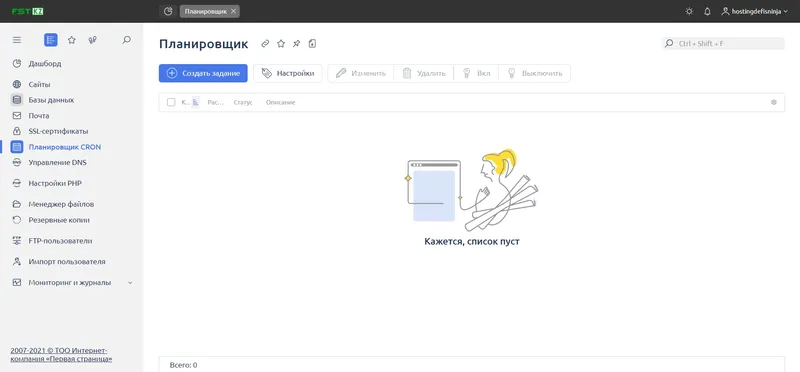Sort by the Статус column

coord(243,103)
